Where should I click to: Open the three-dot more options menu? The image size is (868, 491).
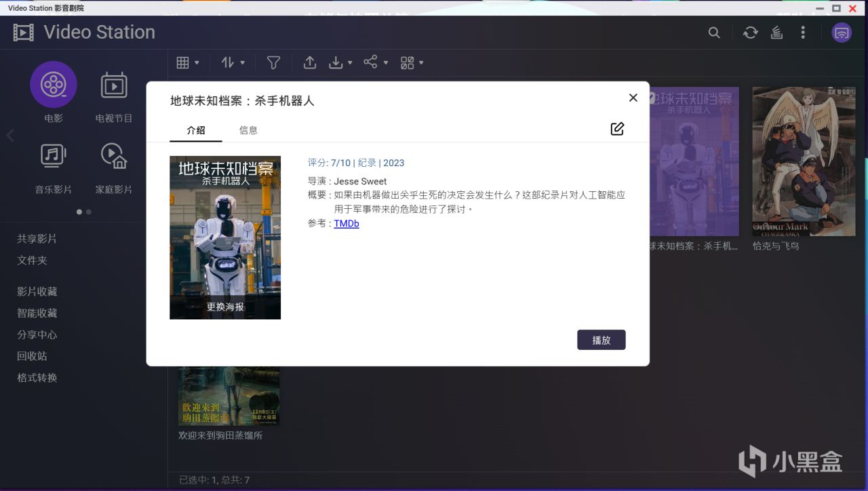[x=803, y=33]
